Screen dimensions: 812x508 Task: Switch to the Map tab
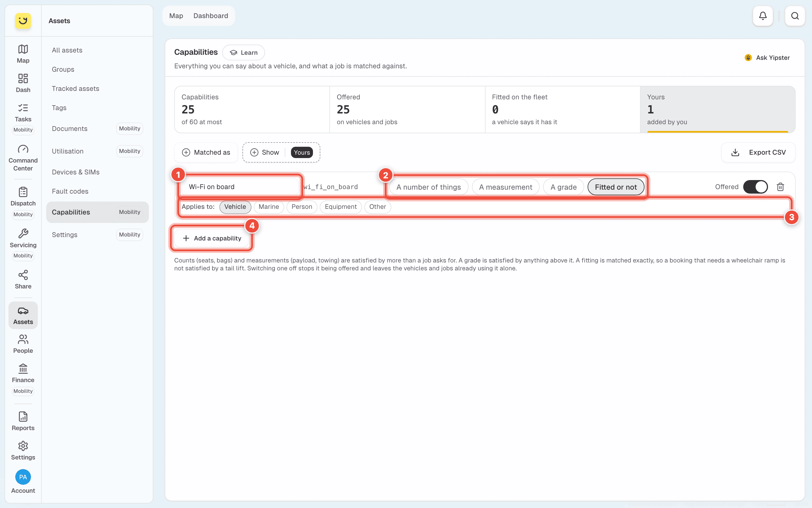[176, 16]
